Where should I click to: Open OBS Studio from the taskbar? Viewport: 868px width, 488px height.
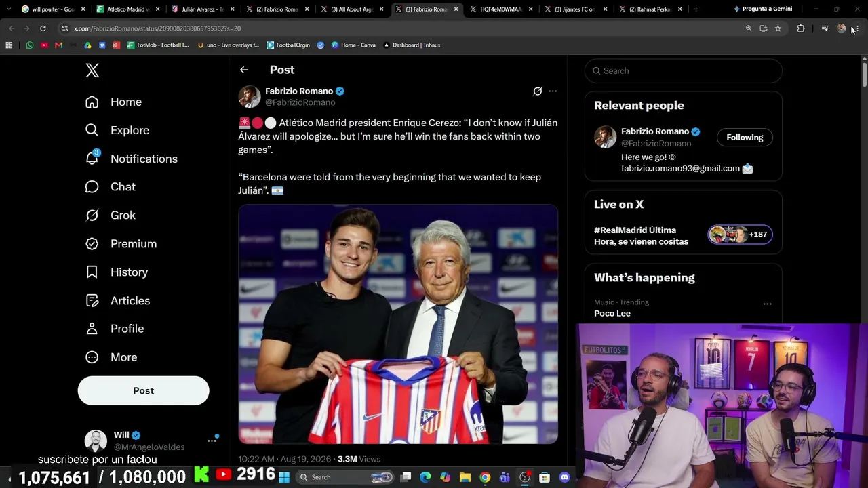pyautogui.click(x=525, y=477)
